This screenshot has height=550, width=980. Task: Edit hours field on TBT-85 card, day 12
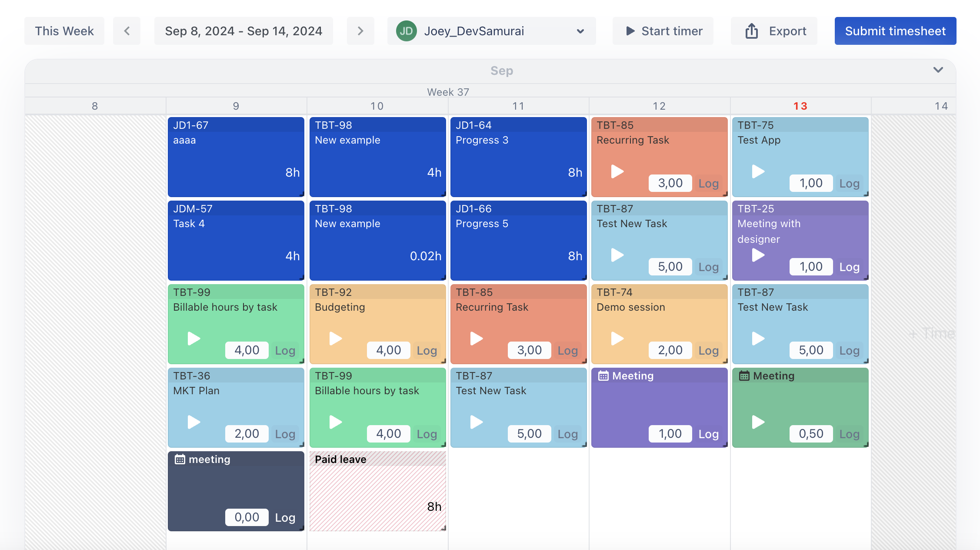(x=670, y=183)
